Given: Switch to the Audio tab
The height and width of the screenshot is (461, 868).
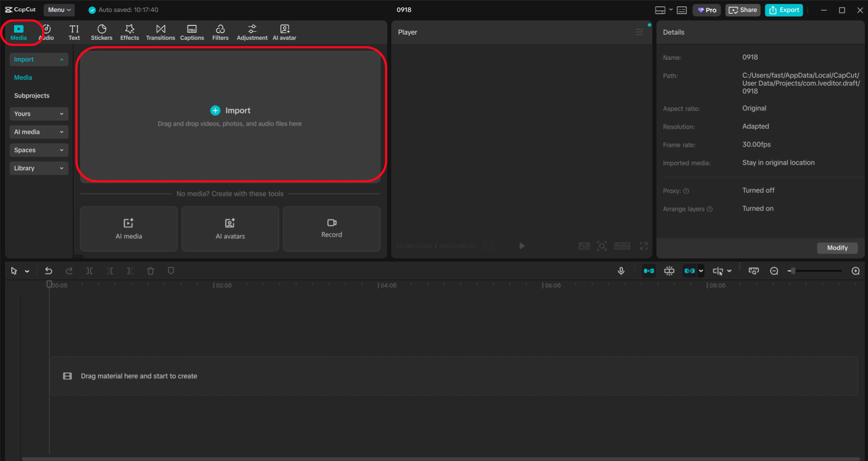Looking at the screenshot, I should pyautogui.click(x=47, y=32).
